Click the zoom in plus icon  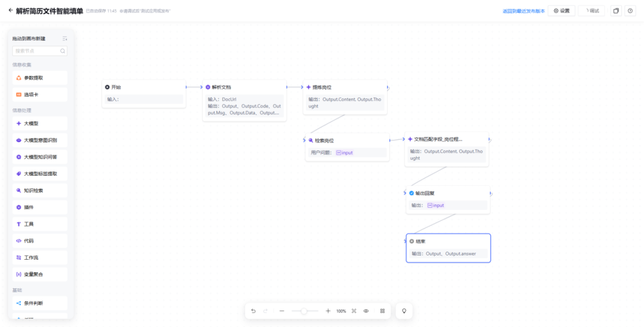click(x=328, y=311)
